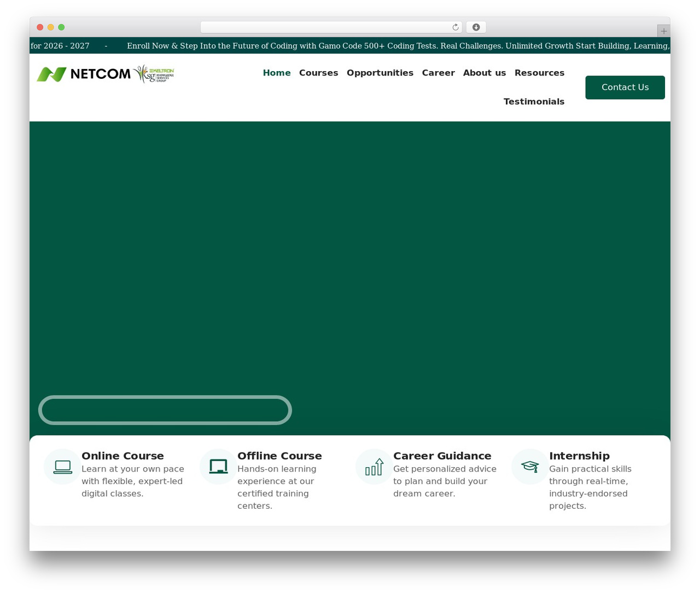Select the Career menu item
This screenshot has height=593, width=700.
pos(439,73)
